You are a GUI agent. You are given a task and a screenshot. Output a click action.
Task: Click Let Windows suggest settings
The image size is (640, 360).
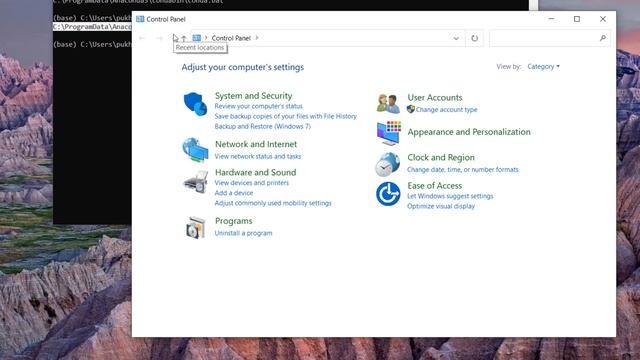tap(450, 196)
